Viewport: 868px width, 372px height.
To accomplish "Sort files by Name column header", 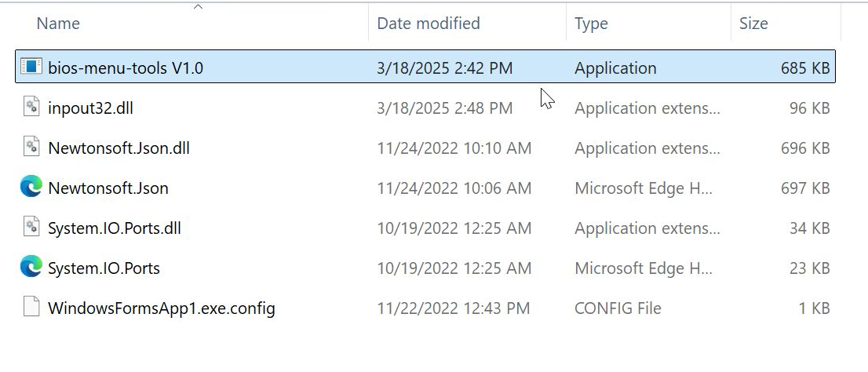I will click(x=58, y=24).
